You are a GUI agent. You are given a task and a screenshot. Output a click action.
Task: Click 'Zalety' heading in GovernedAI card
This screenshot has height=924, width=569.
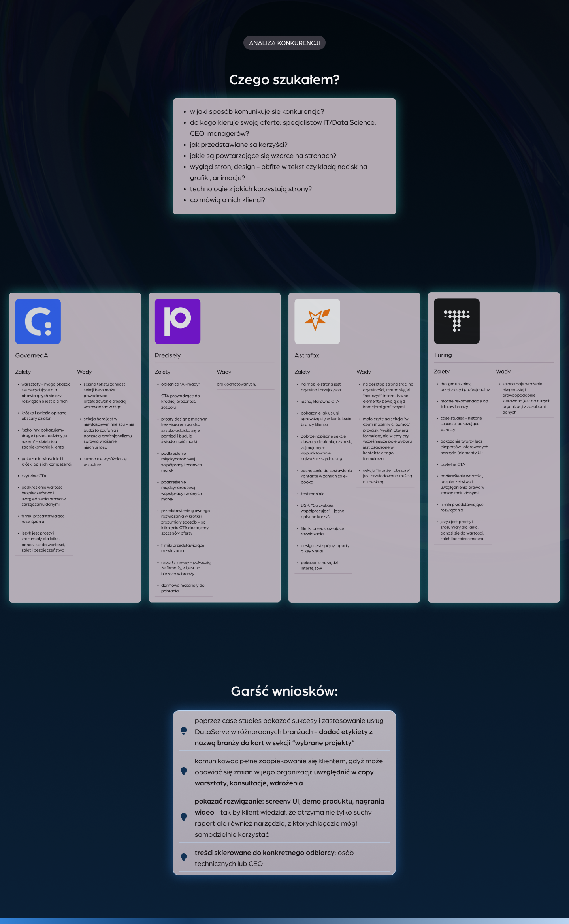pyautogui.click(x=23, y=372)
